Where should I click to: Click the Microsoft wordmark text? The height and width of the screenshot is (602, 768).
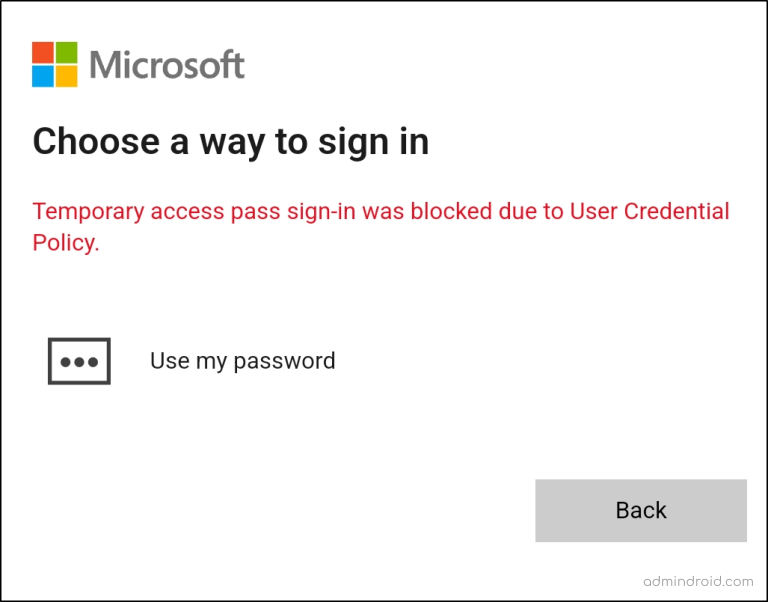(x=167, y=66)
